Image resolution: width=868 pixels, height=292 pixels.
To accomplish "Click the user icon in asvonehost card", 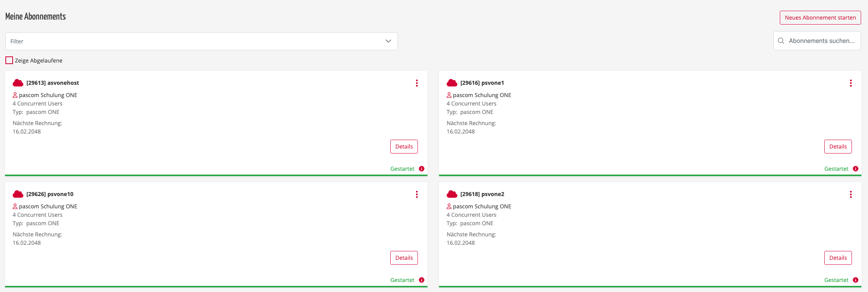I will coord(15,95).
